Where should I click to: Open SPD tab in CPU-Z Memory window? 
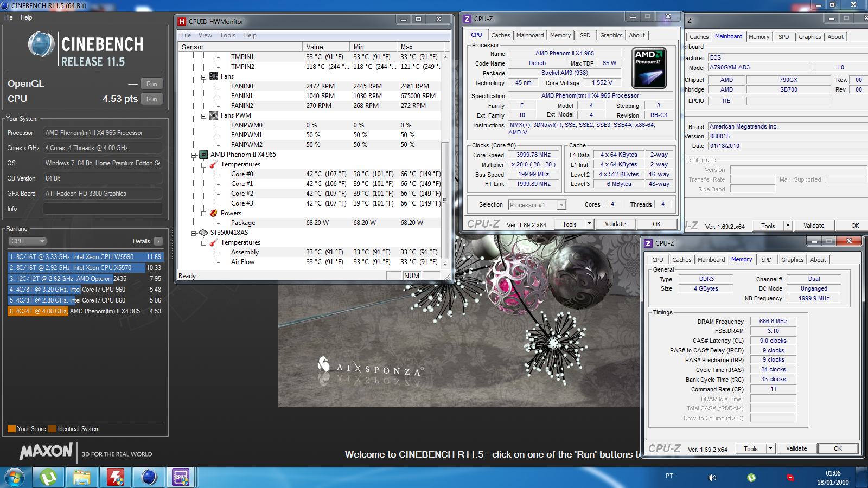(766, 260)
